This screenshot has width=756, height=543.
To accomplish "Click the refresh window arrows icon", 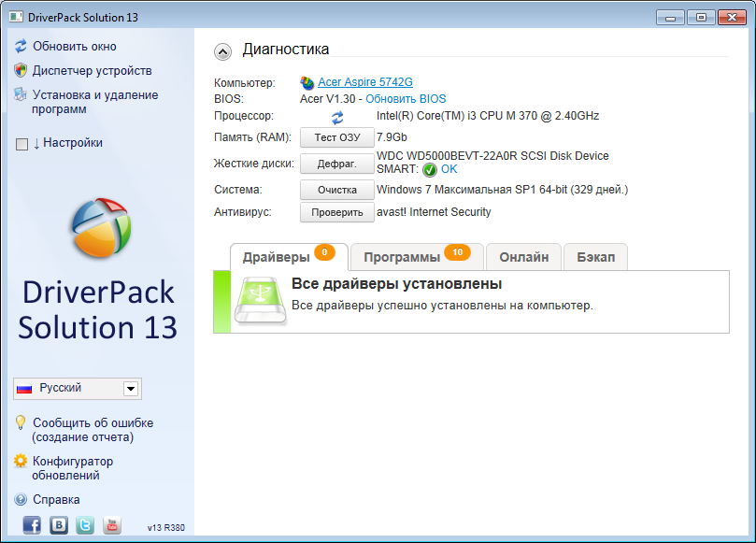I will click(x=21, y=47).
